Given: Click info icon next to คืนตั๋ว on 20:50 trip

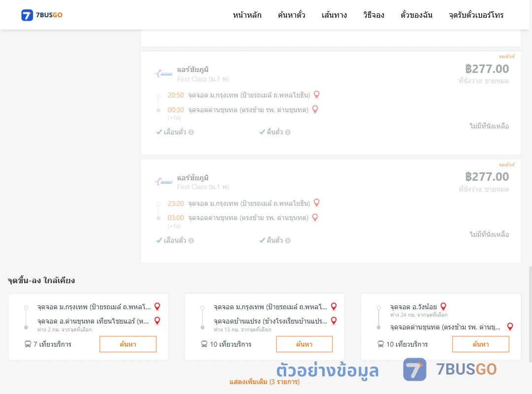Looking at the screenshot, I should 288,132.
